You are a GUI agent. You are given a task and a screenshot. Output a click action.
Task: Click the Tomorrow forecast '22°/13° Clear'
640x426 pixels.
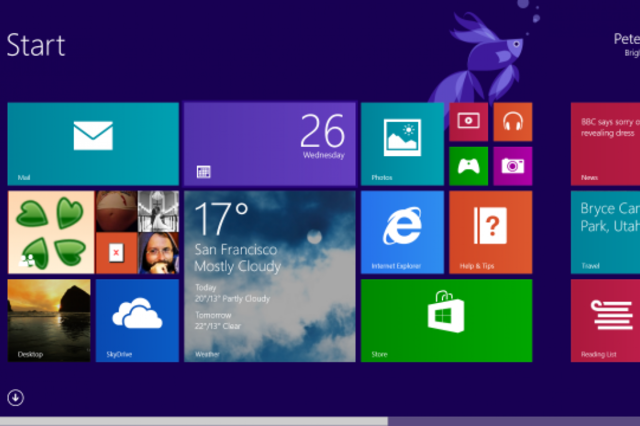click(x=218, y=326)
